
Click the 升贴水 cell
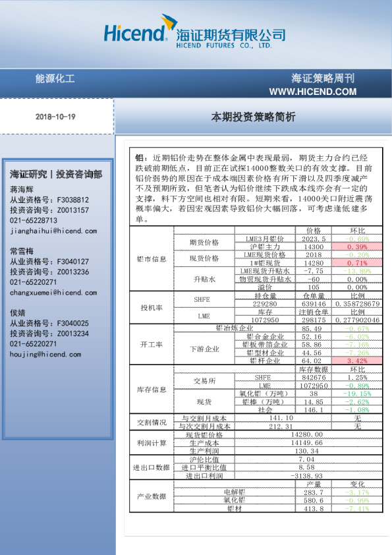coord(204,279)
